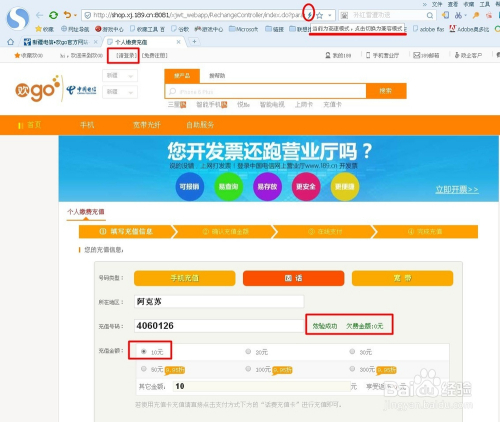The image size is (500, 422).
Task: Choose the 宽带 number type button
Action: tap(402, 278)
